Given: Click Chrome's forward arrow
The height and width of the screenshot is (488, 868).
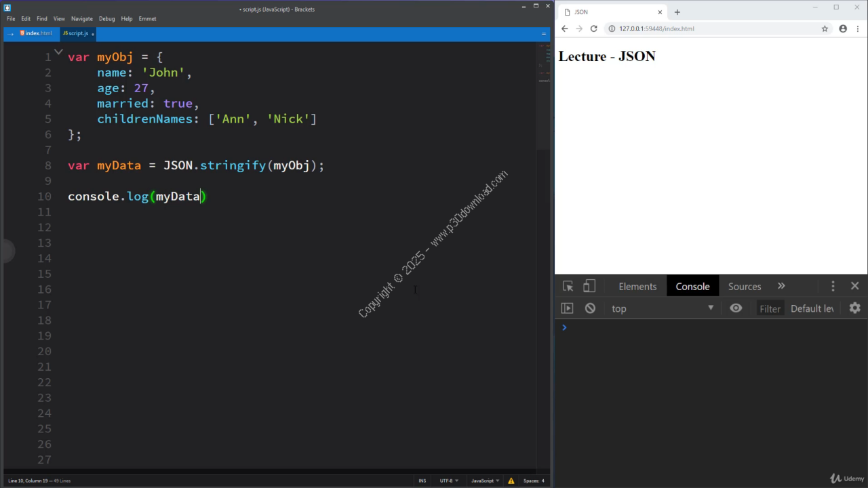Looking at the screenshot, I should (579, 28).
